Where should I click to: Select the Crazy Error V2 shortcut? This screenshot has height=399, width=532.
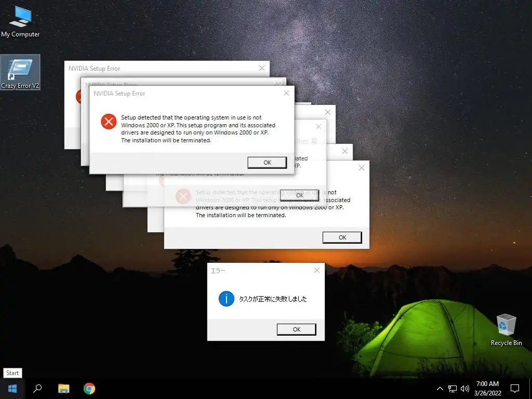point(20,73)
